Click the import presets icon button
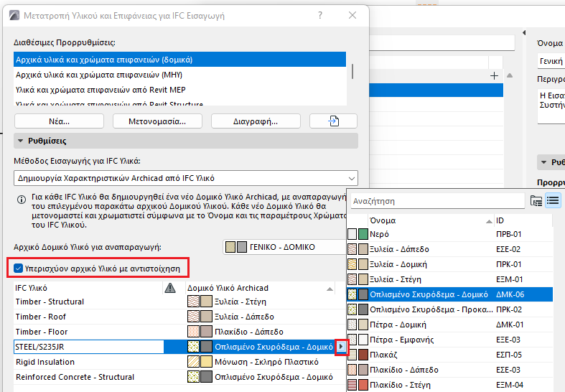 click(333, 121)
